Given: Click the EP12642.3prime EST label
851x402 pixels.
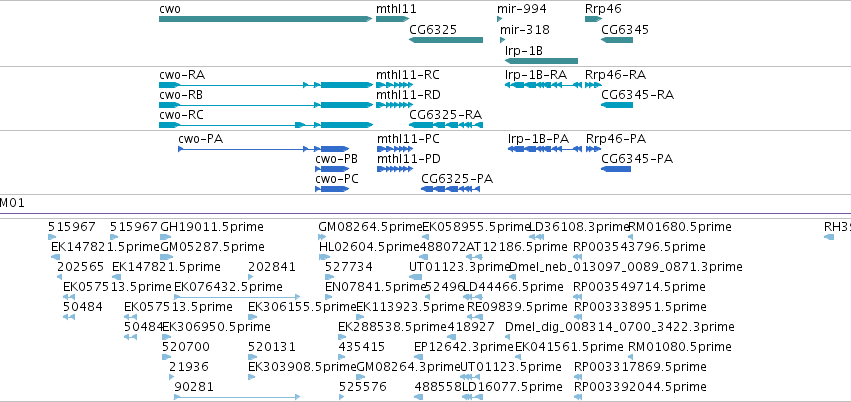Looking at the screenshot, I should 463,347.
